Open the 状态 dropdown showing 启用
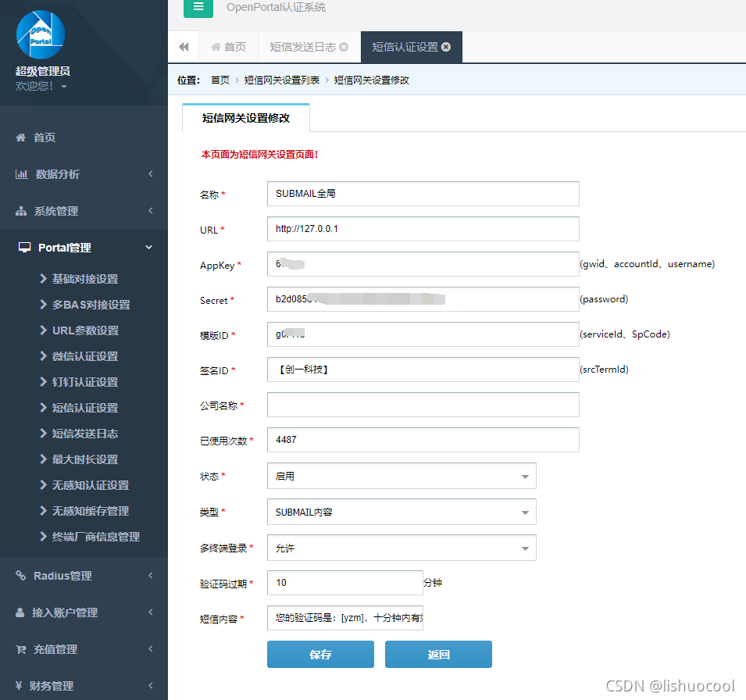Screen dimensions: 746x700 coord(402,476)
